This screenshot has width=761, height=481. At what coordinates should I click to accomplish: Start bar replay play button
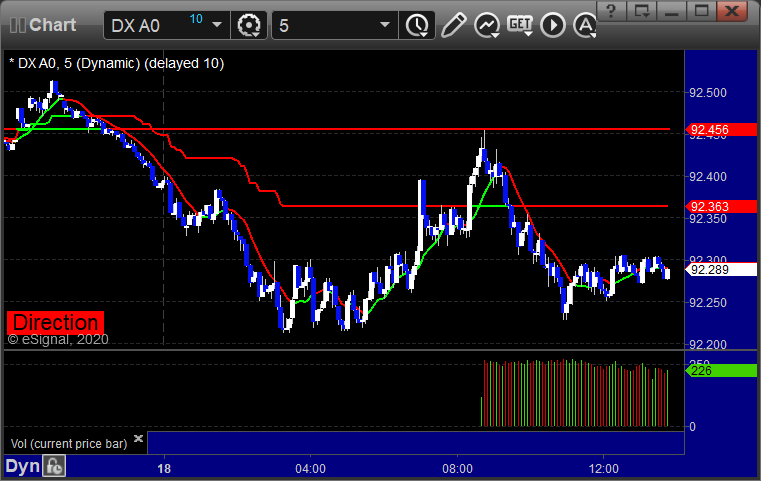(x=553, y=25)
